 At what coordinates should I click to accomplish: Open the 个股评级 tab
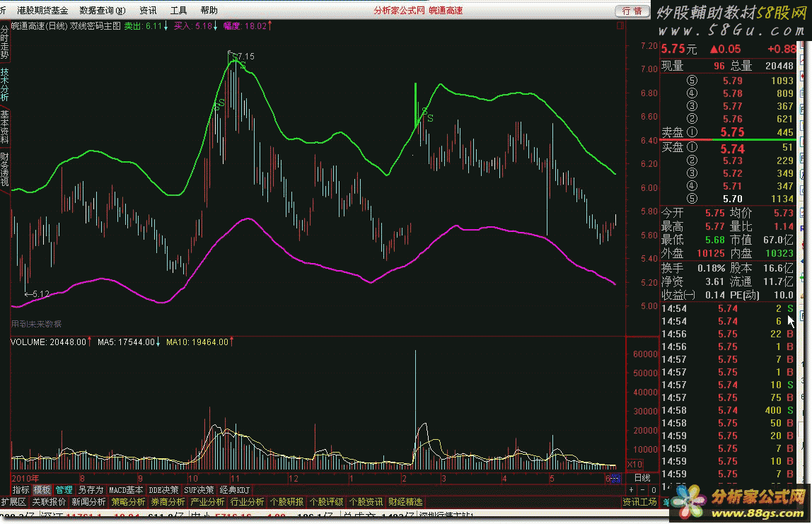326,502
